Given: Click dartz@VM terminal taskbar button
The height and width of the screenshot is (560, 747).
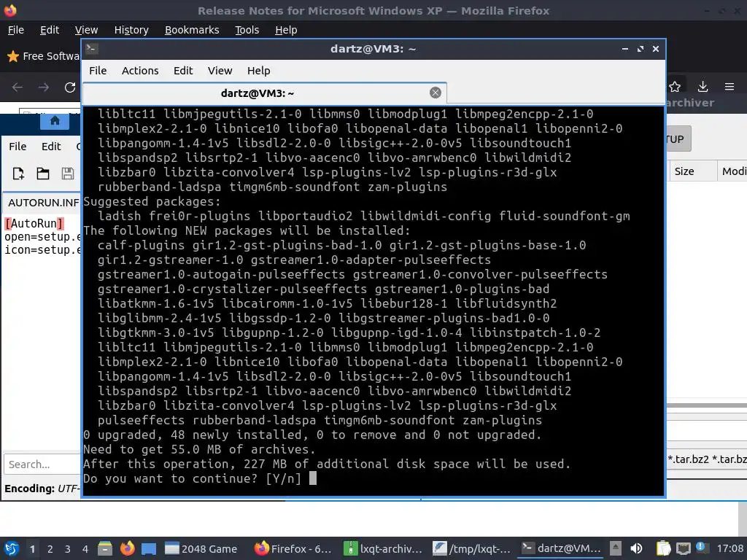Looking at the screenshot, I should (x=561, y=548).
